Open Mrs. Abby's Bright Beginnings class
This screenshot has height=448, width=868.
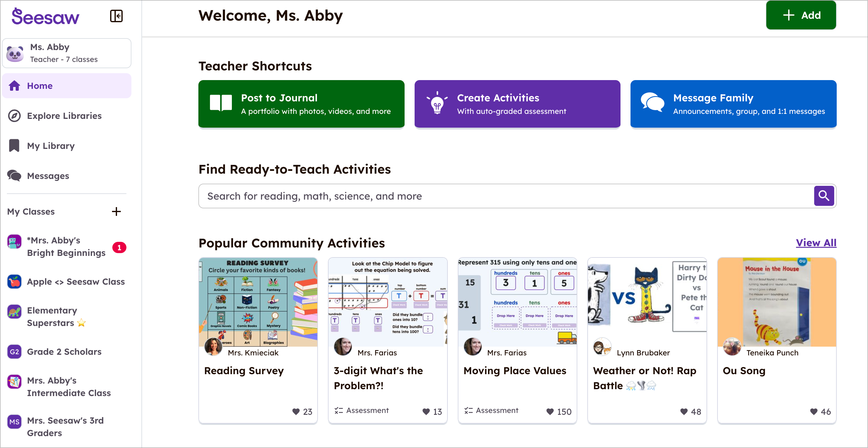coord(66,247)
